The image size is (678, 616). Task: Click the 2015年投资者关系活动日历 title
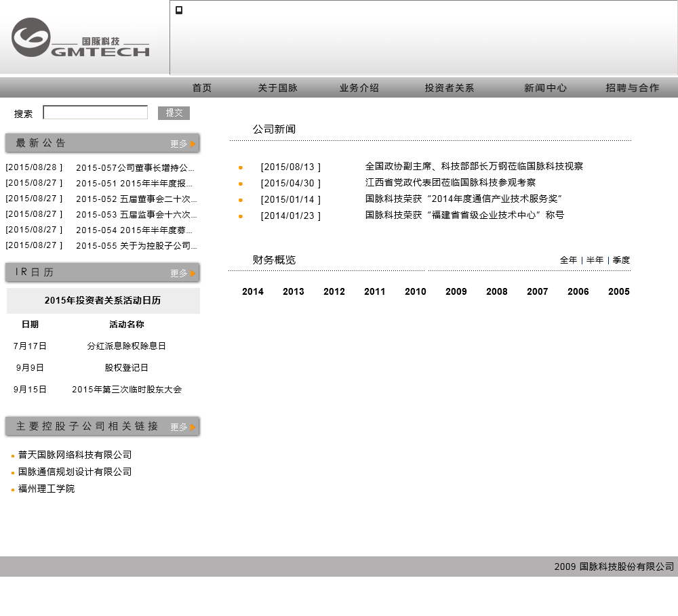(102, 300)
